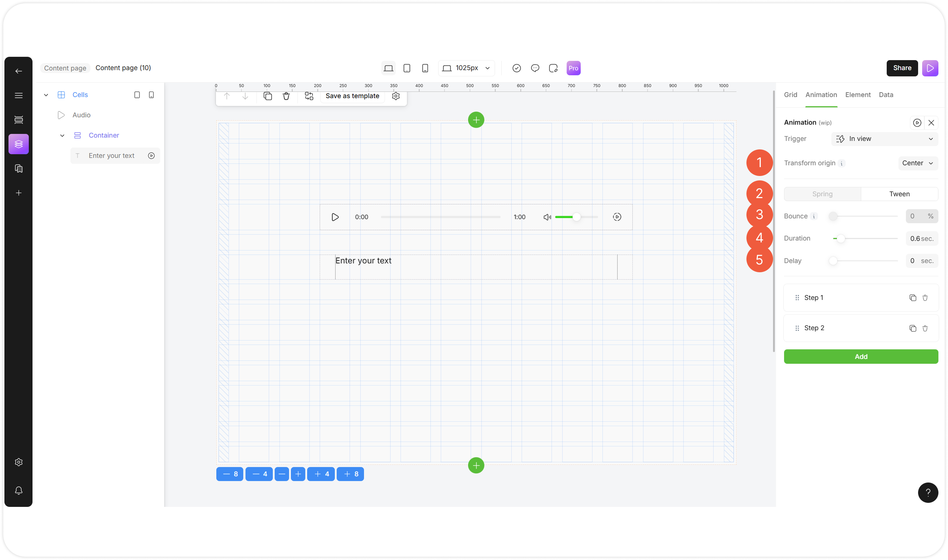Click the layers icon in left sidebar

pos(18,144)
